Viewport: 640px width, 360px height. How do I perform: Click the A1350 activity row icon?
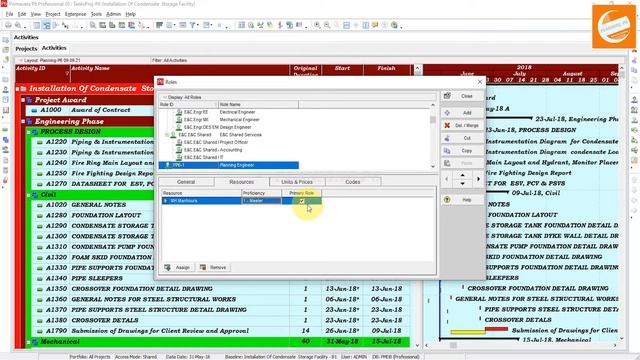[40, 289]
